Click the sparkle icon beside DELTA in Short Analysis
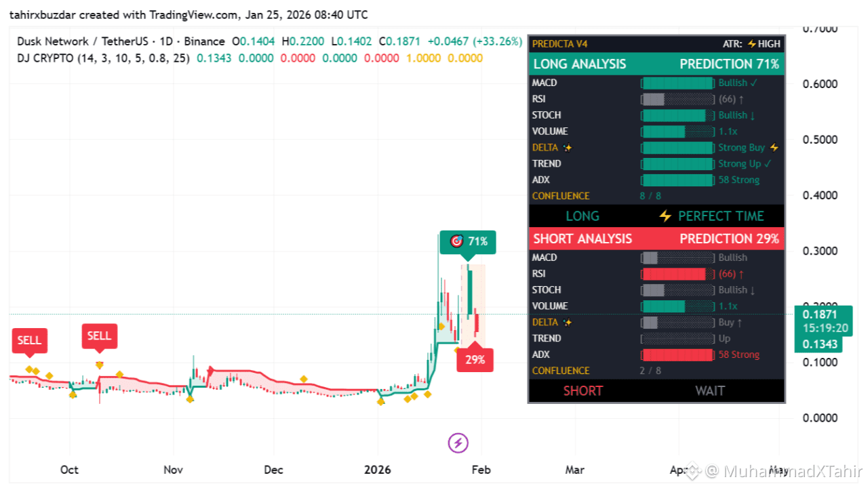 click(x=568, y=322)
